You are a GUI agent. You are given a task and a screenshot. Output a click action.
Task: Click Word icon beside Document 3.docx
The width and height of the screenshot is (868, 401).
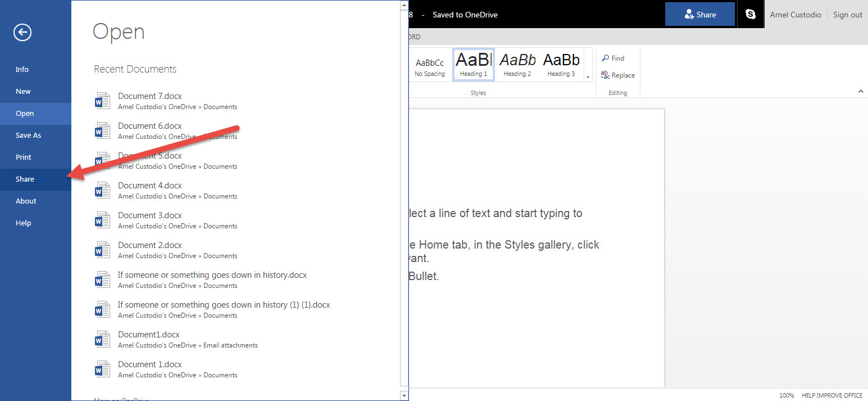coord(102,220)
